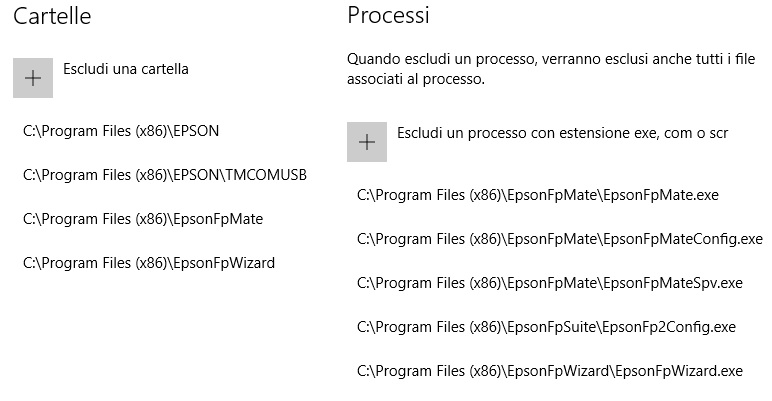Select the EpsonFpMateConfig.exe process exclusion
The height and width of the screenshot is (401, 772).
[560, 239]
